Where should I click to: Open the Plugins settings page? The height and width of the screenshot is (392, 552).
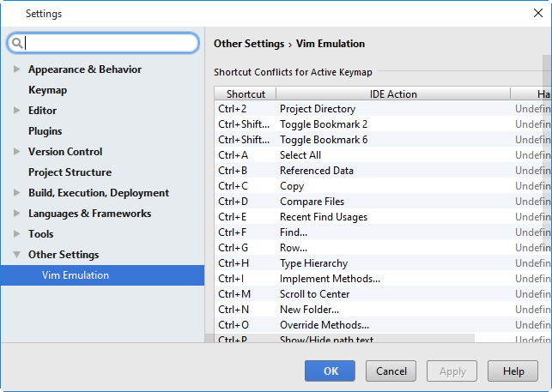pyautogui.click(x=45, y=131)
